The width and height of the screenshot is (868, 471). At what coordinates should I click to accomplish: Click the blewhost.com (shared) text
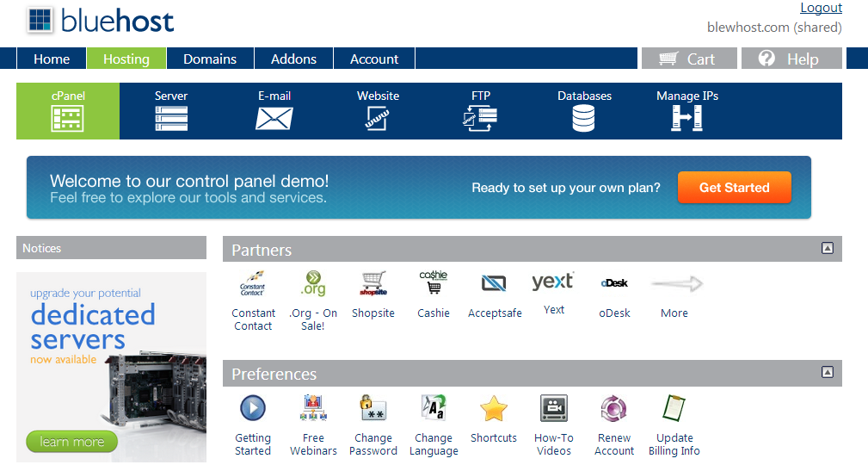[x=774, y=28]
